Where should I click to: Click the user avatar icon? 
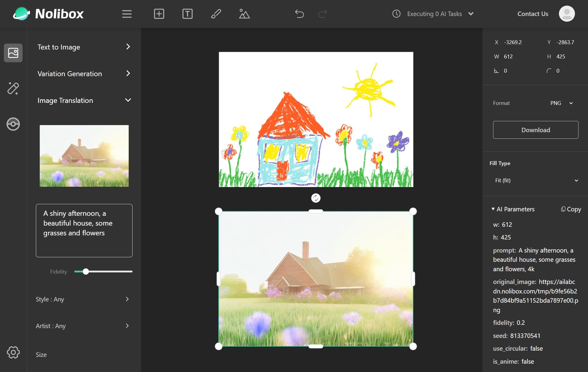pos(567,14)
